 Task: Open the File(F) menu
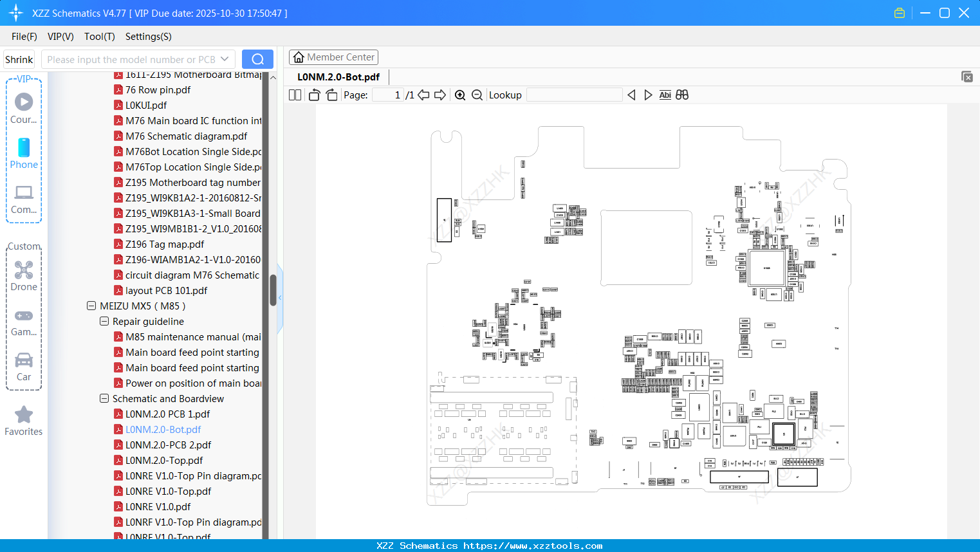tap(24, 37)
